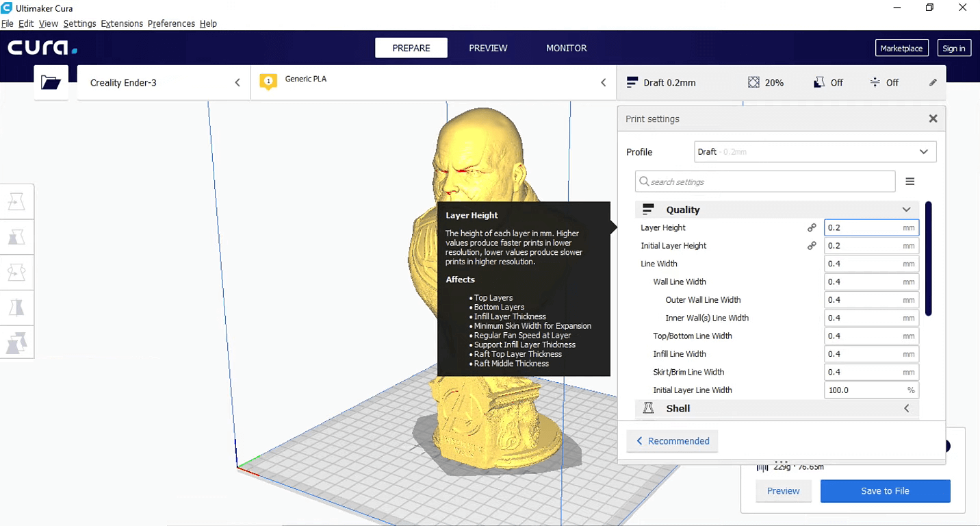Go back to Recommended settings
Image resolution: width=980 pixels, height=526 pixels.
(x=672, y=441)
